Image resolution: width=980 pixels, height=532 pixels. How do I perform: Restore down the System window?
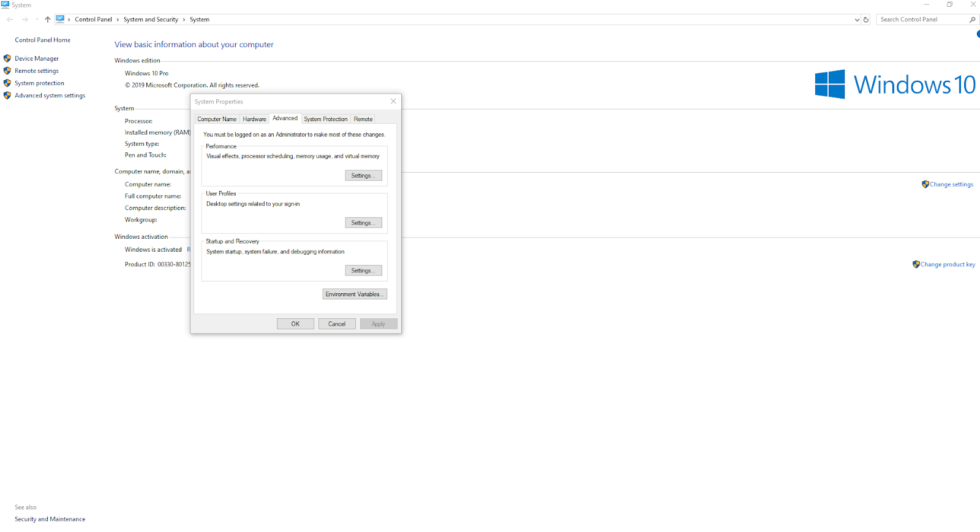[949, 4]
